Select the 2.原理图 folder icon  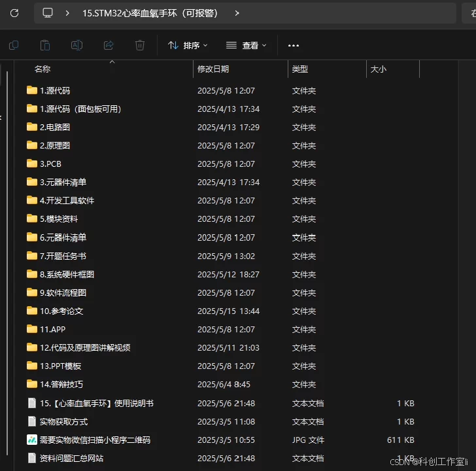(x=32, y=145)
